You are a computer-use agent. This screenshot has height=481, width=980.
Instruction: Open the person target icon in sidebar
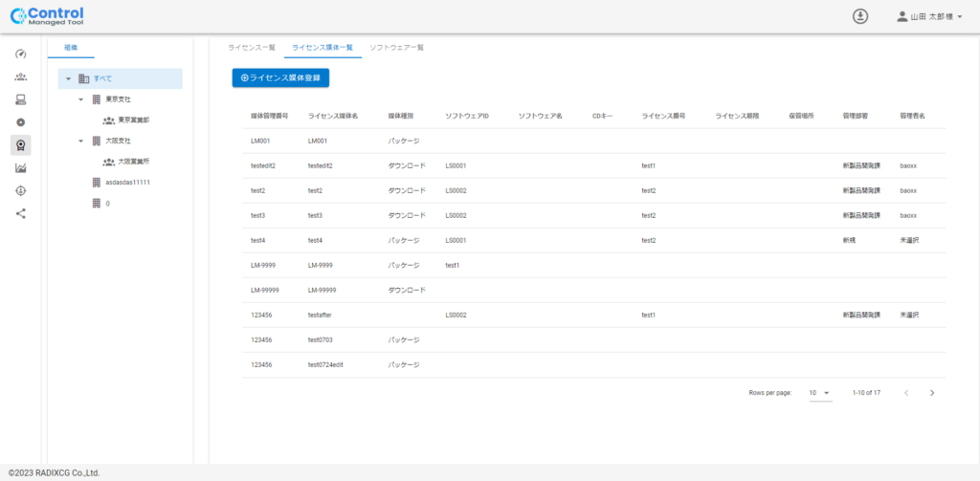click(21, 190)
